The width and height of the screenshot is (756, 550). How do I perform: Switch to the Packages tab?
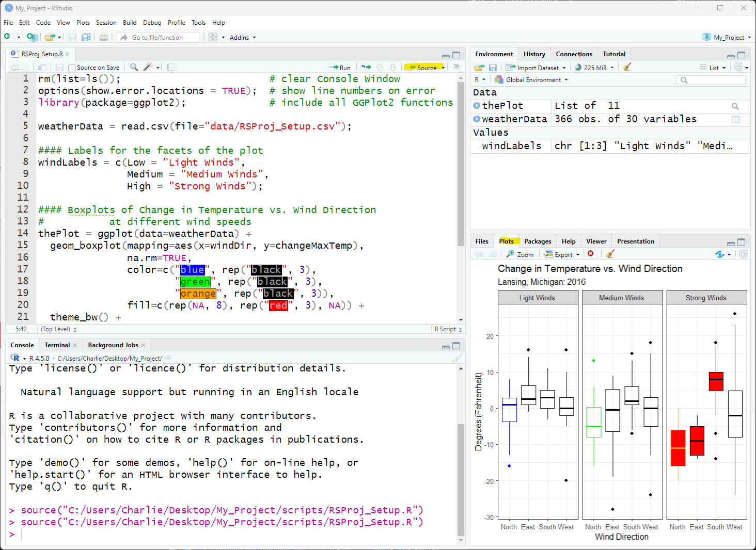pos(538,241)
